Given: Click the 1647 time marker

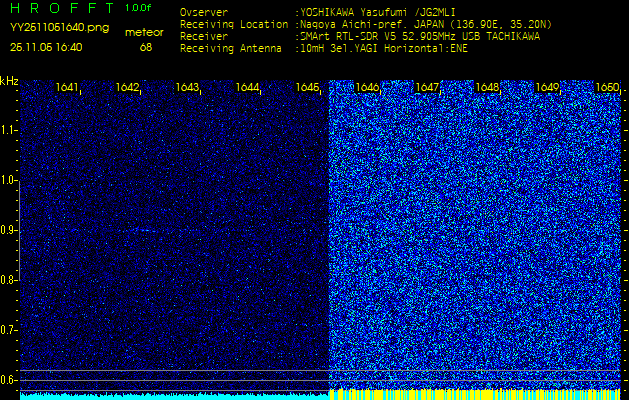Looking at the screenshot, I should 427,87.
